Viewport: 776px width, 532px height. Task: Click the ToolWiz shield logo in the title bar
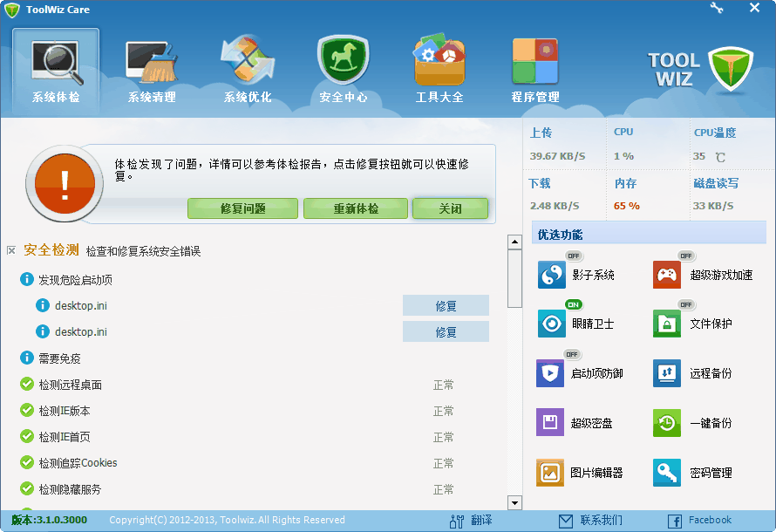[x=11, y=10]
